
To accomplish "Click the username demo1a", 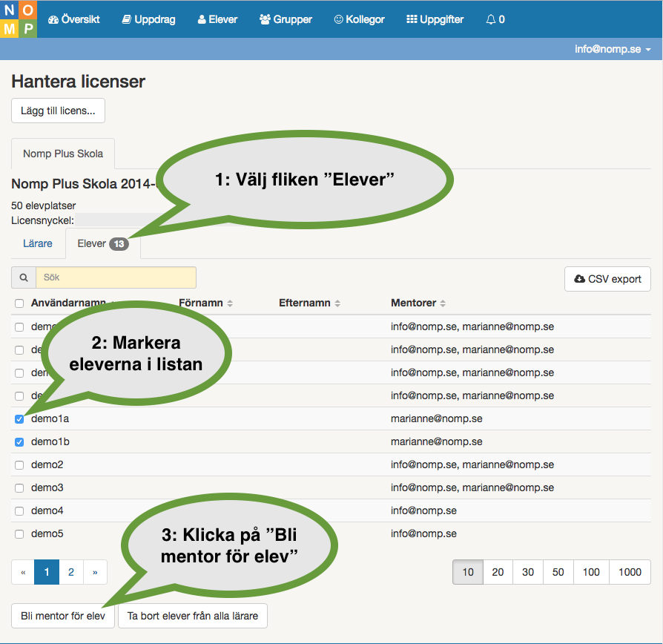I will pos(50,419).
